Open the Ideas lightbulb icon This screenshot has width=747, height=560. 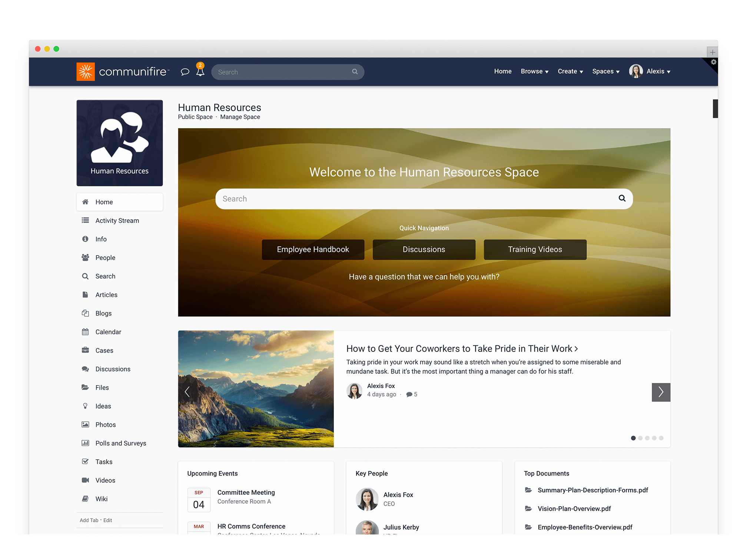[86, 406]
